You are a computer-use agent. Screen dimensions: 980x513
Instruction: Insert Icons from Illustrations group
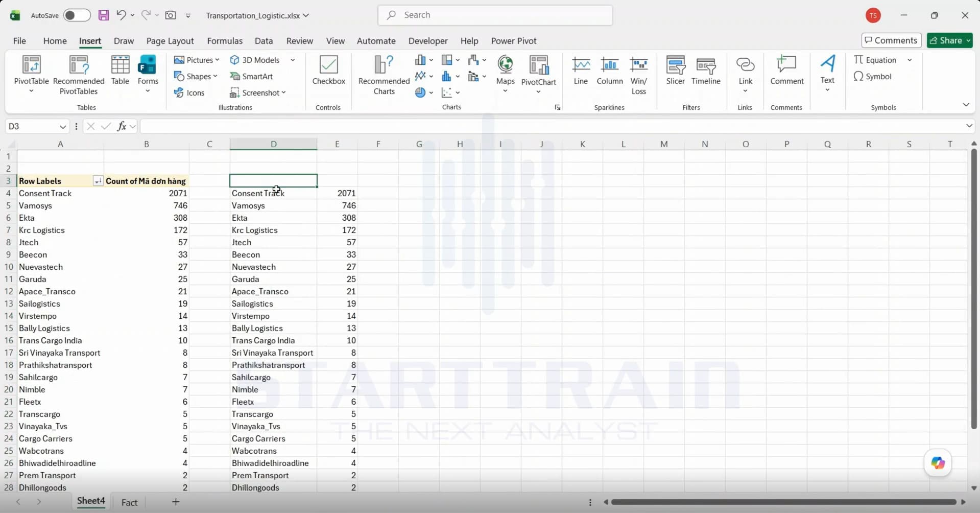click(x=189, y=92)
